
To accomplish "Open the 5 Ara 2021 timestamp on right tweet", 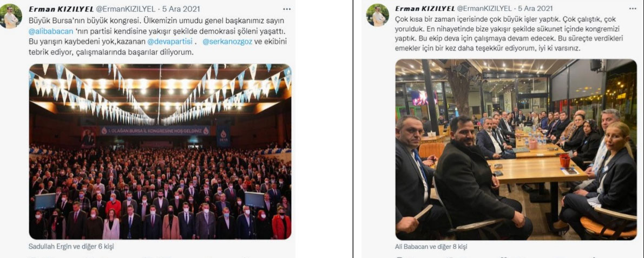I will pyautogui.click(x=535, y=9).
